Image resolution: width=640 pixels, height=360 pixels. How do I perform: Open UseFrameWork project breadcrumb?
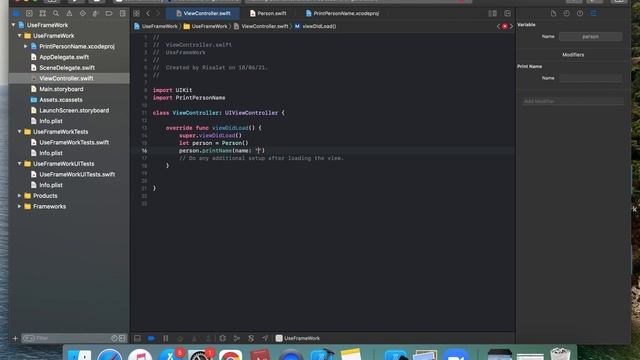(x=156, y=26)
